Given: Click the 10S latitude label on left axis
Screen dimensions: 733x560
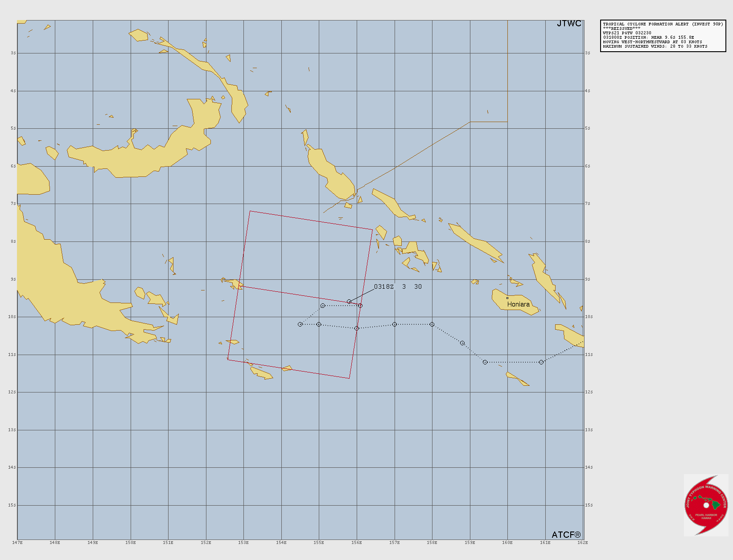Looking at the screenshot, I should 13,317.
